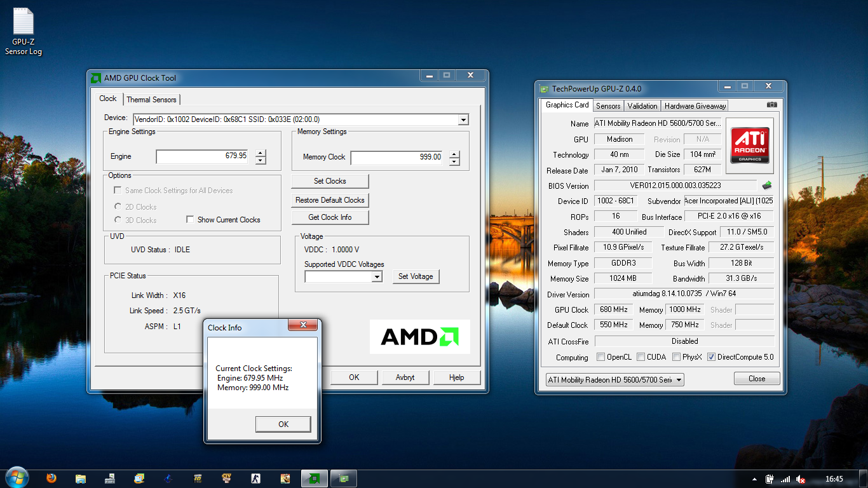868x488 pixels.
Task: Toggle the OpenCL checkbox in GPU-Z
Action: coord(600,357)
